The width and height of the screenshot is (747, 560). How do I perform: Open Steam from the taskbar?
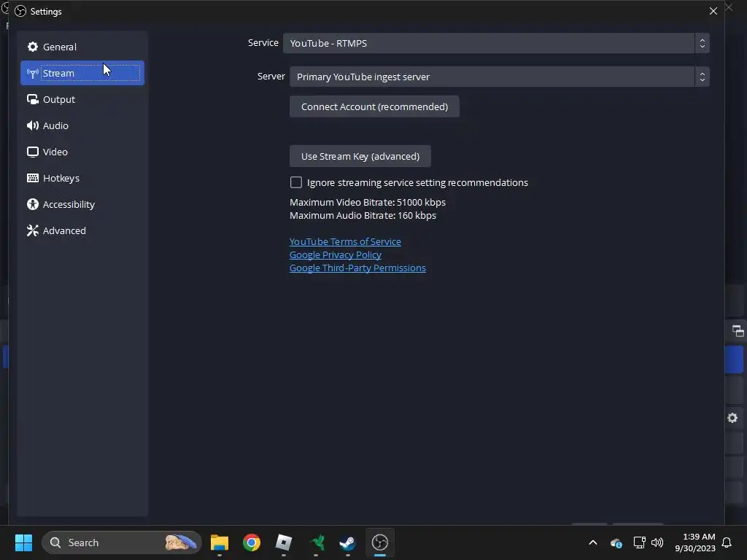348,542
